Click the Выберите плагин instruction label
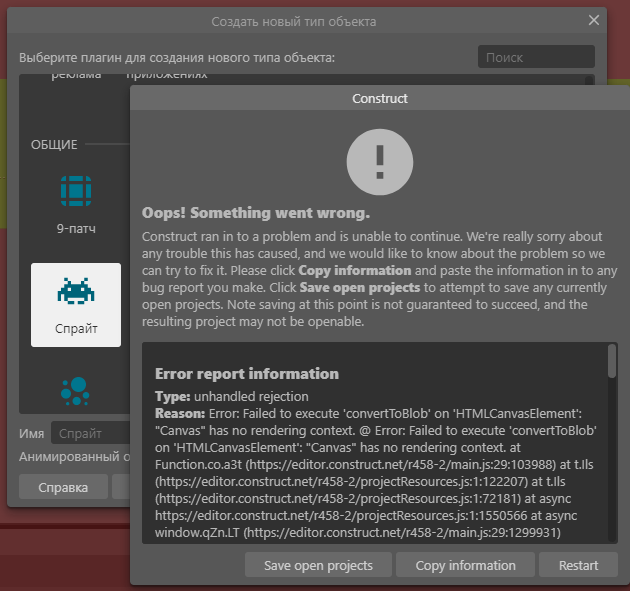Image resolution: width=630 pixels, height=591 pixels. tap(177, 58)
